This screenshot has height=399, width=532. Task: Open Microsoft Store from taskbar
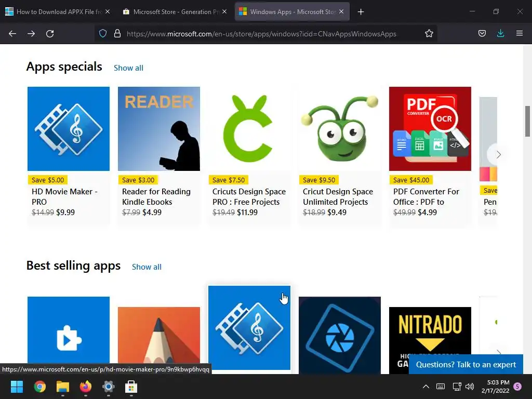click(x=131, y=387)
